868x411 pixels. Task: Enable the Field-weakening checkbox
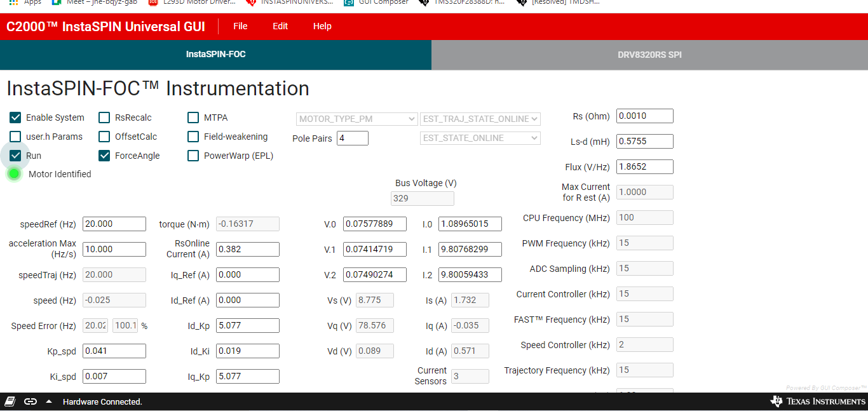click(x=193, y=137)
